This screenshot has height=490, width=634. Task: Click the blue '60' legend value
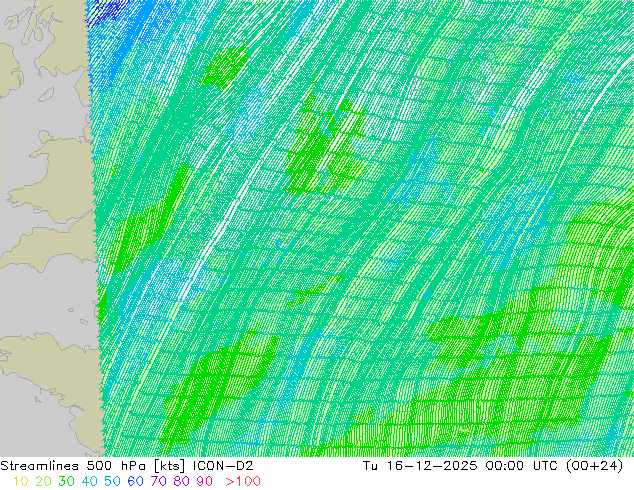[x=135, y=482]
